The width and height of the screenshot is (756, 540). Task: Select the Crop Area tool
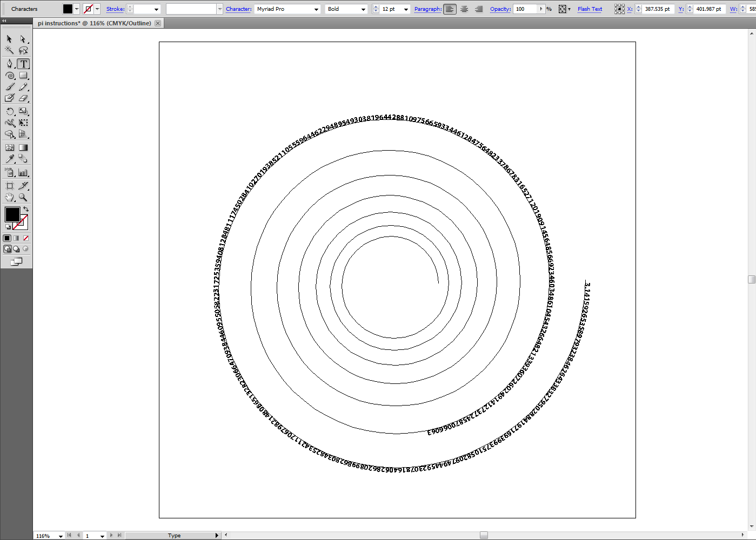(x=9, y=186)
